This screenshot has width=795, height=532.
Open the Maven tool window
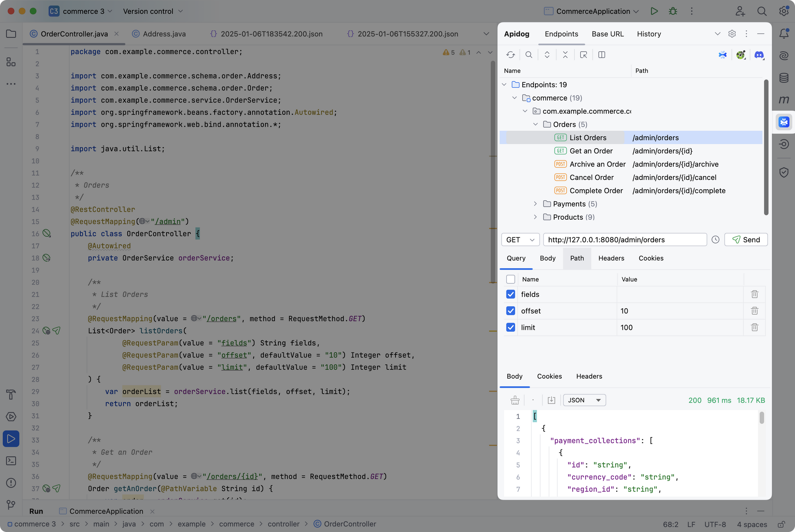[784, 100]
